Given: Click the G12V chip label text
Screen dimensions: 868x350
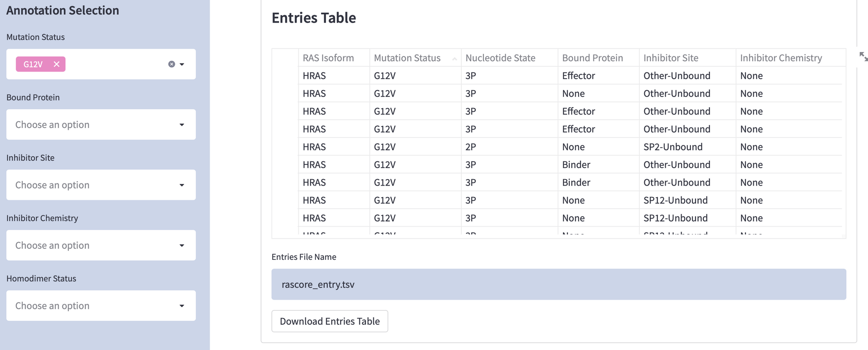Looking at the screenshot, I should (x=33, y=64).
